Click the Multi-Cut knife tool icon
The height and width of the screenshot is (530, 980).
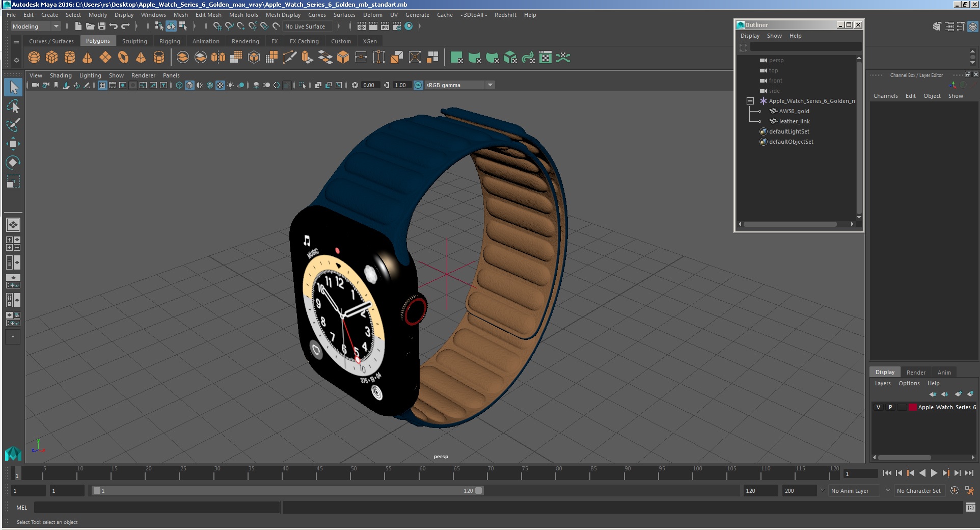tap(289, 58)
